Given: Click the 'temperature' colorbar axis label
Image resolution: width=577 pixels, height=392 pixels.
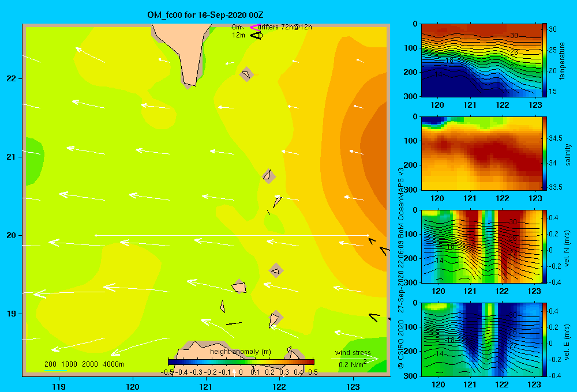Looking at the screenshot, I should point(562,61).
